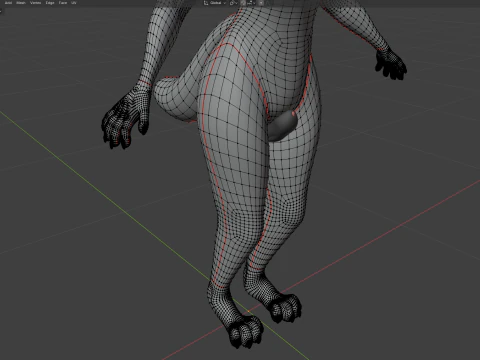Open the pivot point dropdown
The height and width of the screenshot is (360, 480).
[233, 3]
